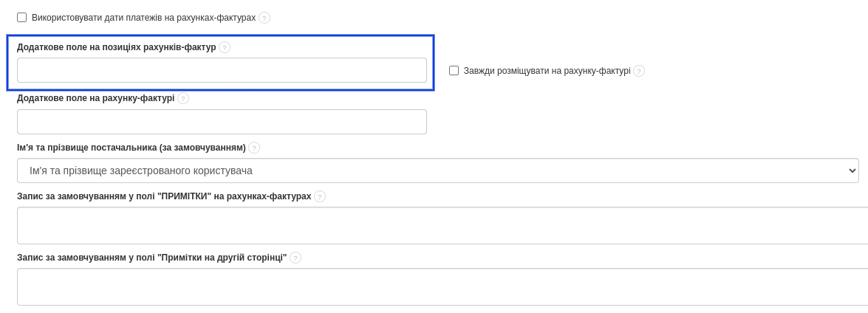
Task: Click the "Примітки на другій сторінці" textarea
Action: tap(442, 286)
